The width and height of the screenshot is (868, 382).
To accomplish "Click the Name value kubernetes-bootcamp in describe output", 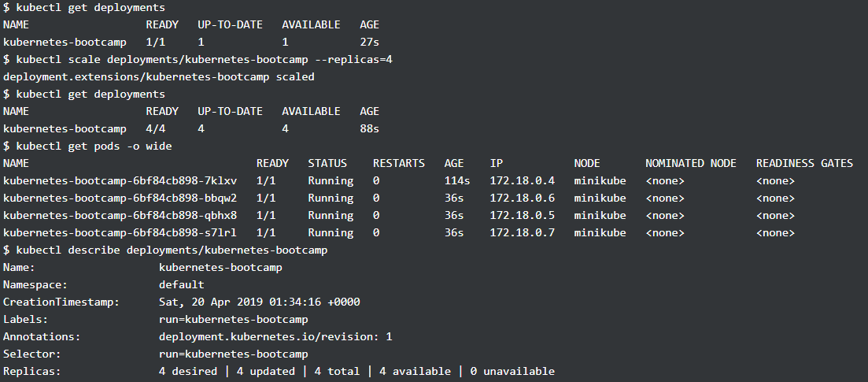I will point(220,267).
